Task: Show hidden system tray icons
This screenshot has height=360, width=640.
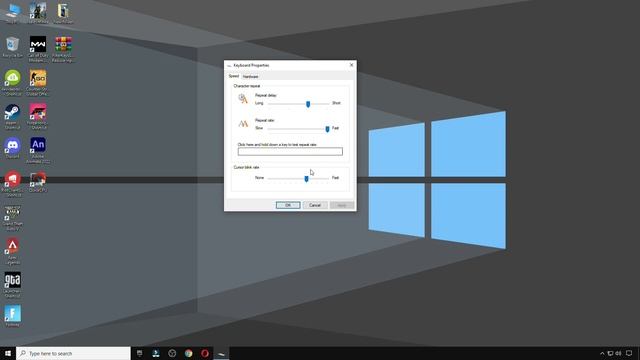Action: tap(602, 353)
